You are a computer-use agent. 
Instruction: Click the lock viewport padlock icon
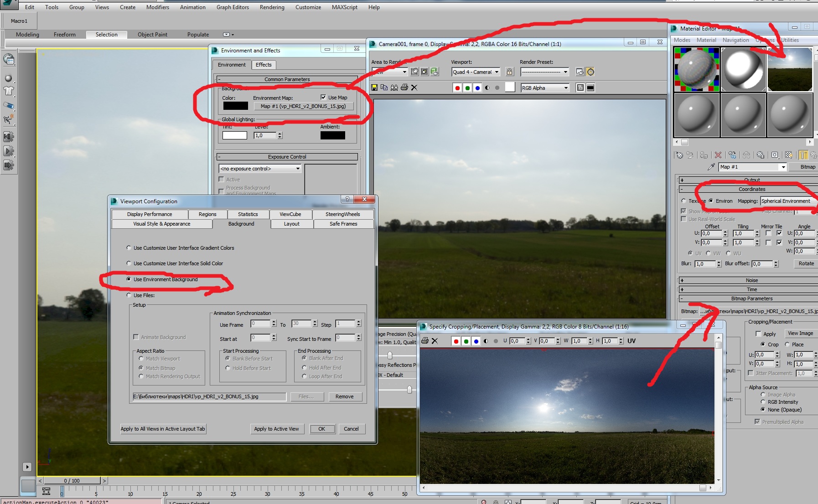tap(510, 72)
